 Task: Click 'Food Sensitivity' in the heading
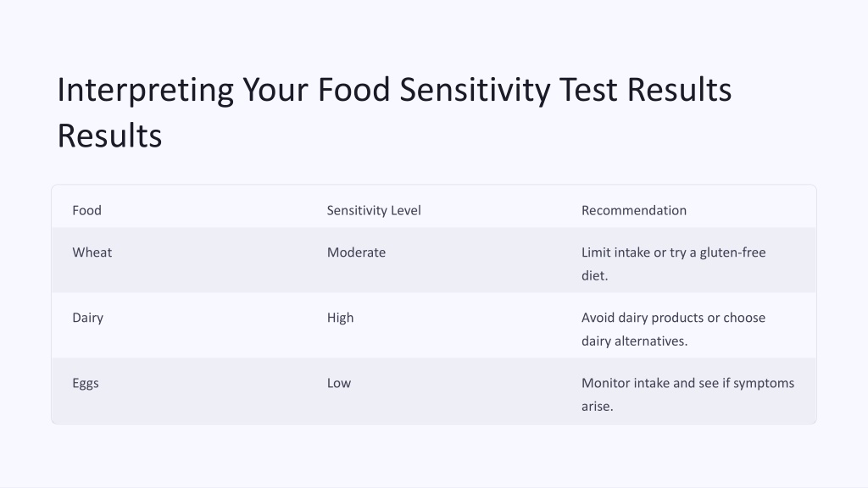pyautogui.click(x=433, y=91)
